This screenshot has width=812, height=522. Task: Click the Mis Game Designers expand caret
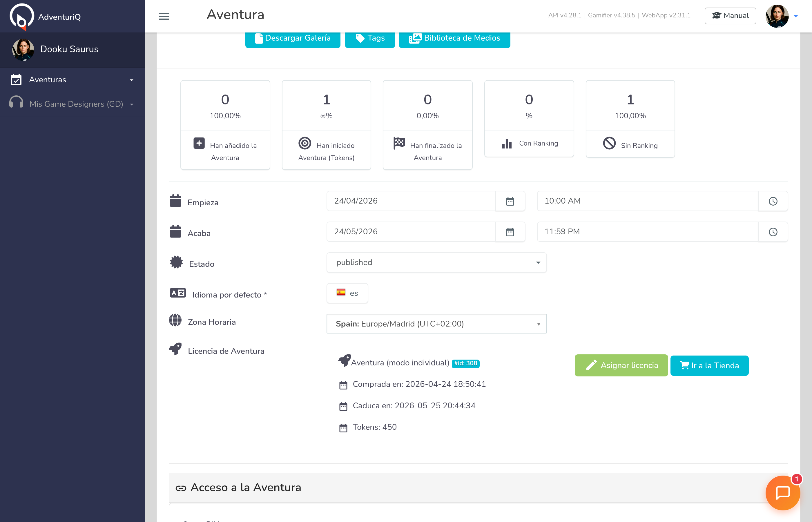131,104
